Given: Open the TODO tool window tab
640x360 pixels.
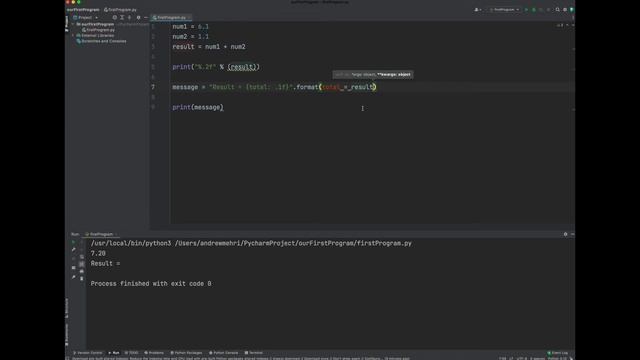Looking at the screenshot, I should (132, 353).
